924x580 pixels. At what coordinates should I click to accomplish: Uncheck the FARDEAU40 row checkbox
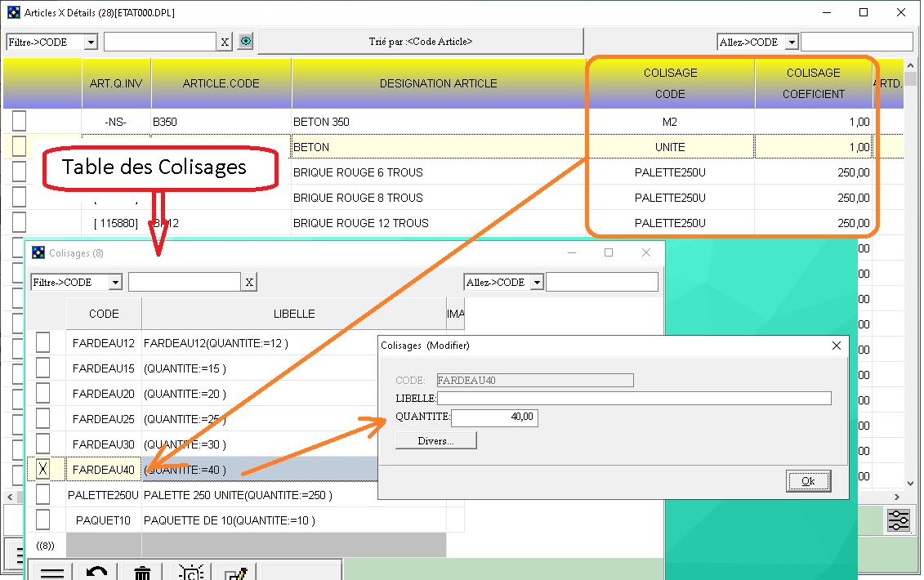(x=42, y=469)
